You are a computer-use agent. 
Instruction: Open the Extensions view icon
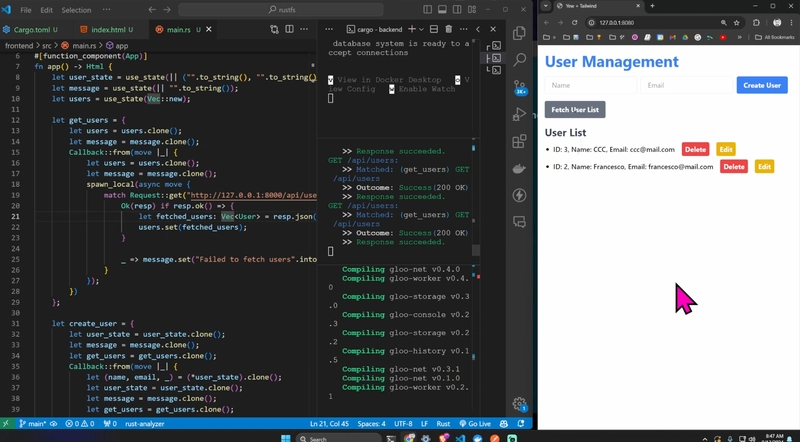tap(519, 141)
